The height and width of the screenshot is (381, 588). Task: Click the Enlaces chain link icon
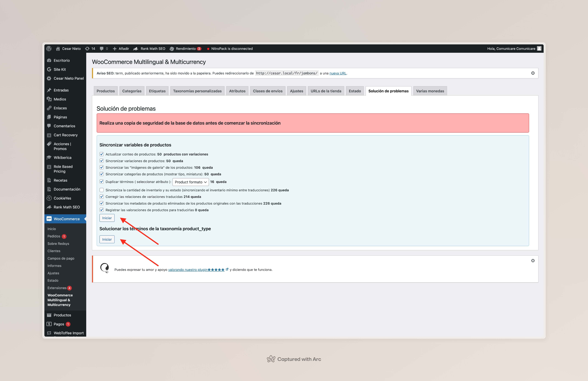tap(49, 108)
